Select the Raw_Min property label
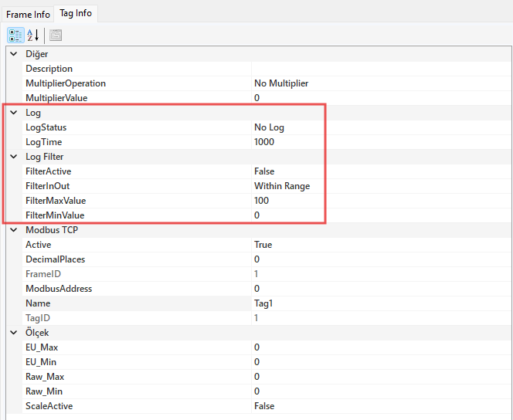Image resolution: width=513 pixels, height=420 pixels. click(x=44, y=391)
